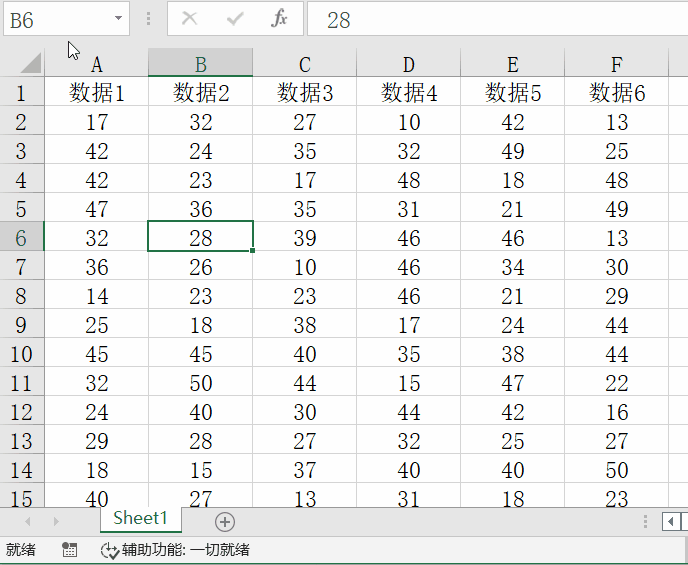Select column E header
This screenshot has height=565, width=688.
[512, 64]
